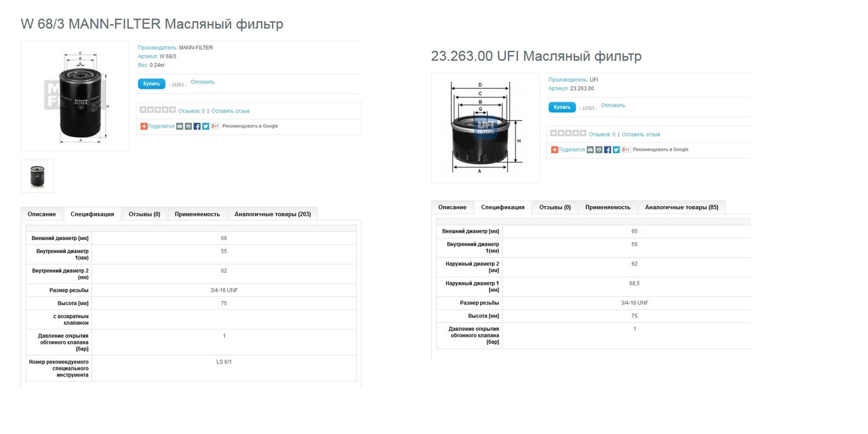The height and width of the screenshot is (434, 868).
Task: Rate UFI product with the star rating
Action: click(x=568, y=134)
